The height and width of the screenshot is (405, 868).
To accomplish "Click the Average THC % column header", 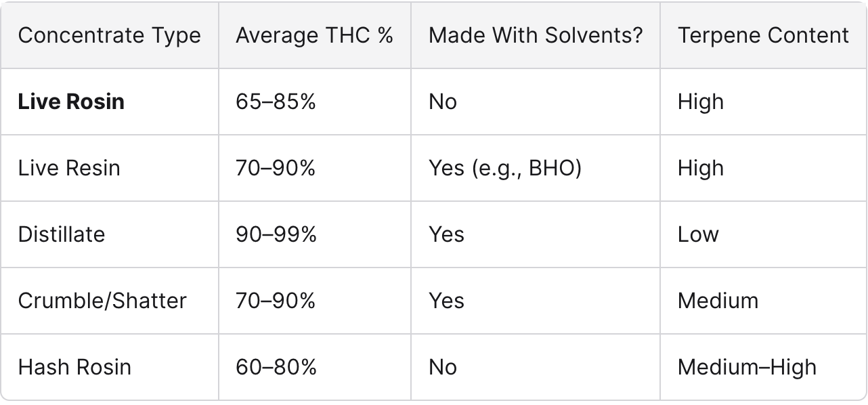I will pyautogui.click(x=315, y=36).
